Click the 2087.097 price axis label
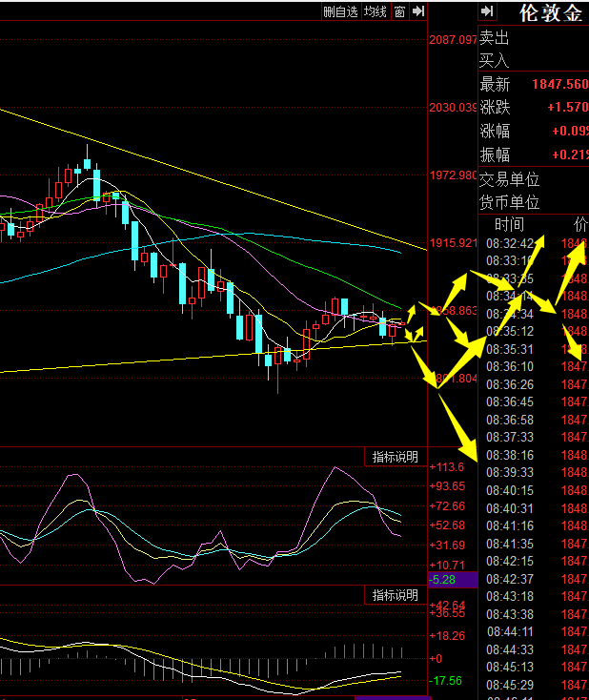Screen dimensions: 589x700 coord(453,40)
